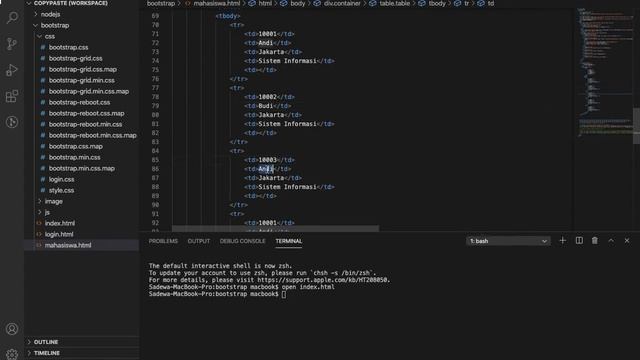The width and height of the screenshot is (640, 360).
Task: Click breadcrumb 'table.table'
Action: 395,3
